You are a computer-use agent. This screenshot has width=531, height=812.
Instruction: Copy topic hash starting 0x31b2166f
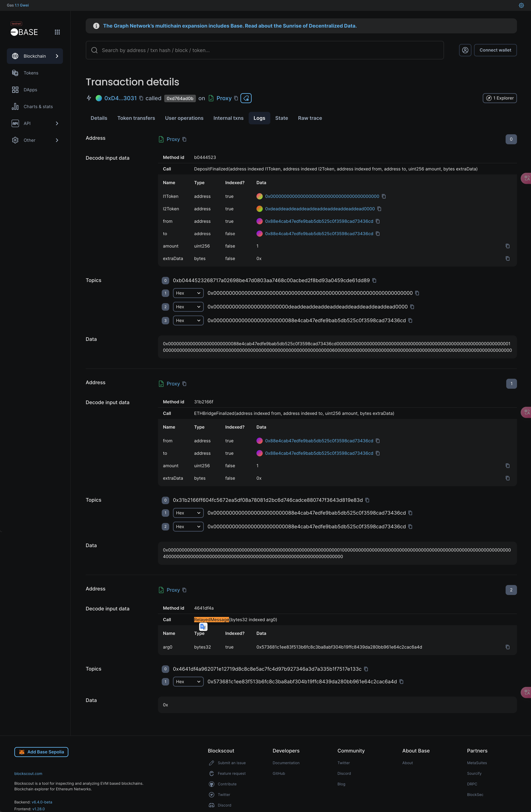click(x=368, y=500)
